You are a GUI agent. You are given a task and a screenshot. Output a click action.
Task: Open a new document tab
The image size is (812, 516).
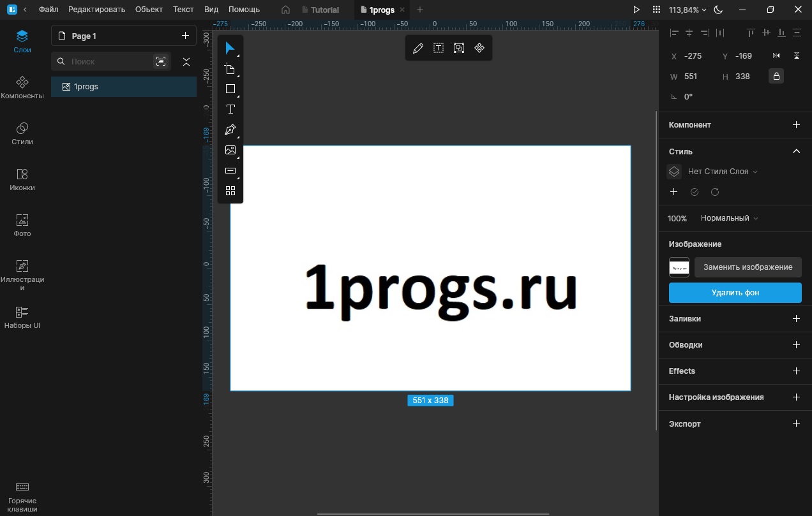coord(420,10)
